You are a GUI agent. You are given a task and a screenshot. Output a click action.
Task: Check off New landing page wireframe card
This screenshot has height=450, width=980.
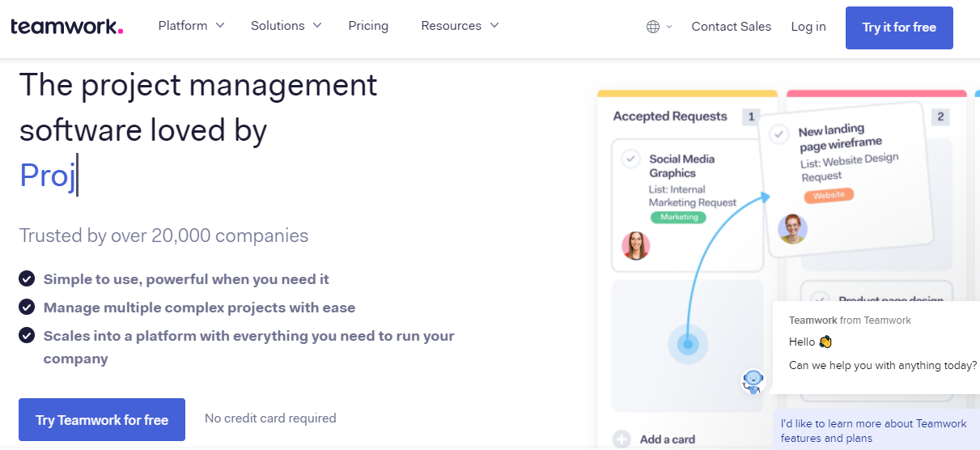[x=779, y=134]
